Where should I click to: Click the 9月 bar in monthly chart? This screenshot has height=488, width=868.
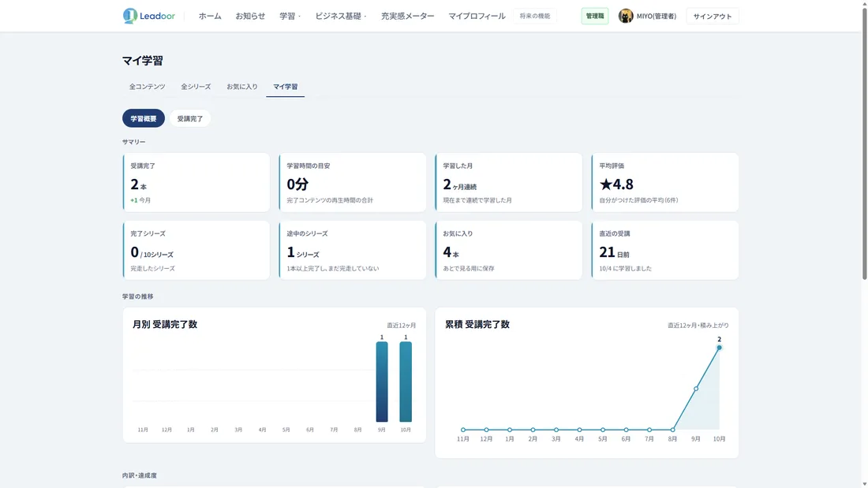pos(382,382)
